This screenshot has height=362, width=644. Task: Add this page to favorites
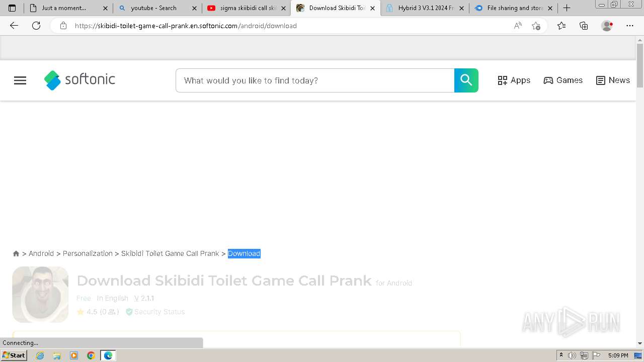(x=536, y=26)
